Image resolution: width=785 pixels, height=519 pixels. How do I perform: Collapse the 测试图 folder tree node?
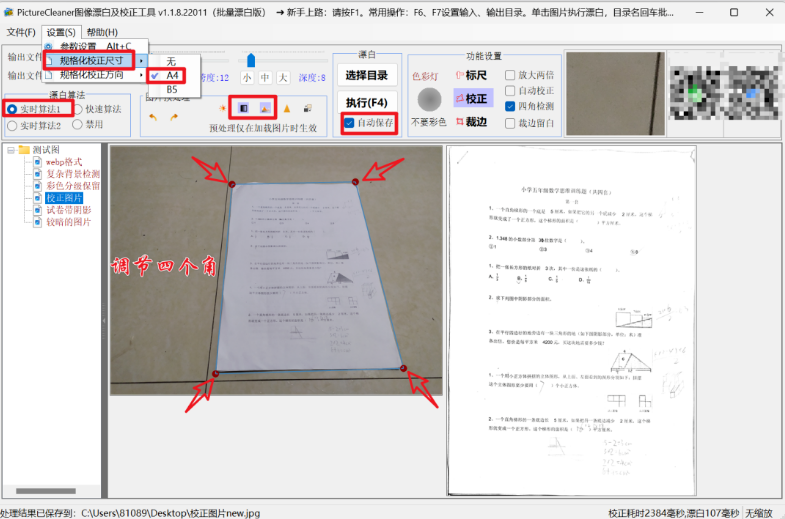[x=11, y=150]
